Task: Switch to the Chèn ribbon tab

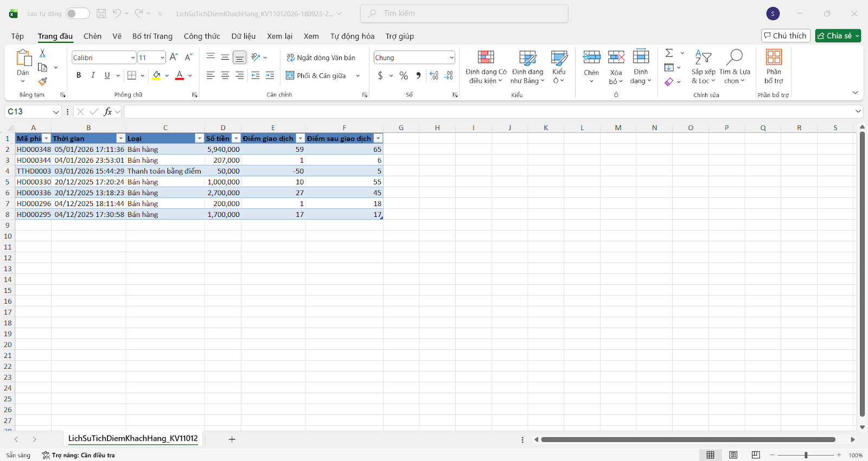Action: [92, 36]
